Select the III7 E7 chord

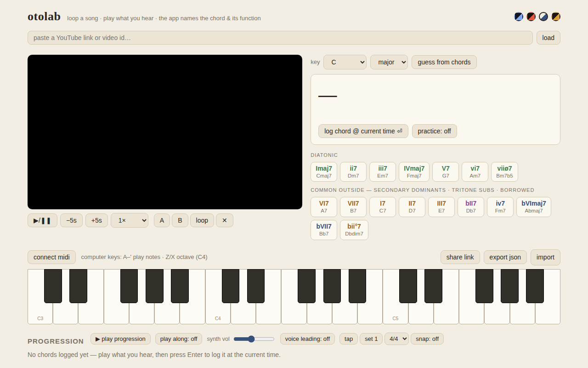coord(441,207)
